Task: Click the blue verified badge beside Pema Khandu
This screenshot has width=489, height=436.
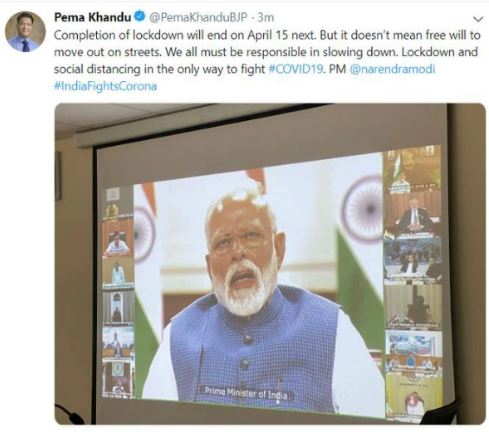Action: tap(140, 16)
